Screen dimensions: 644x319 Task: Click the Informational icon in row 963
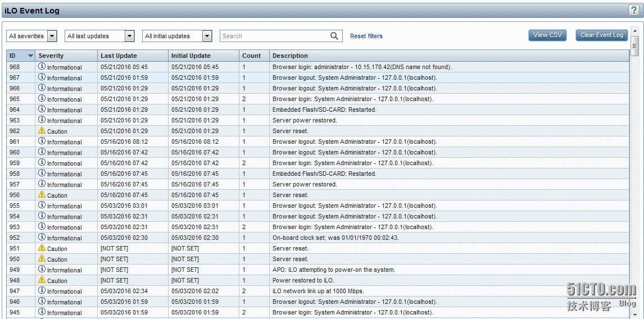[x=42, y=120]
